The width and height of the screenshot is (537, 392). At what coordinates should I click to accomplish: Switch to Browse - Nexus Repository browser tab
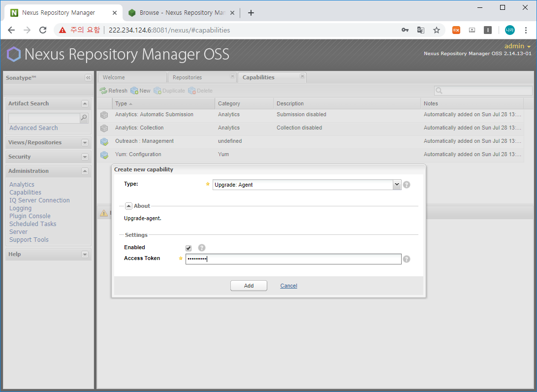coord(182,13)
